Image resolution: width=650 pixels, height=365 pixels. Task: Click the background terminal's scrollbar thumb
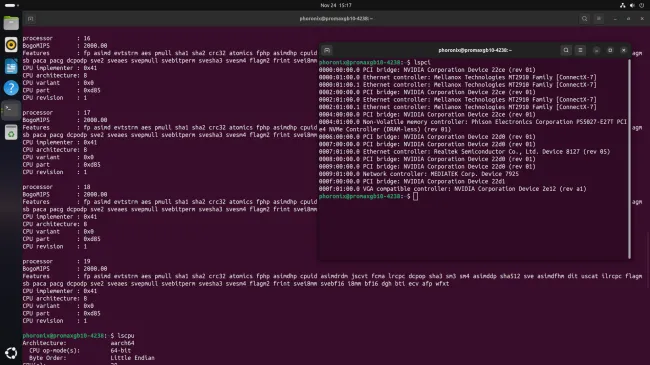[x=648, y=259]
